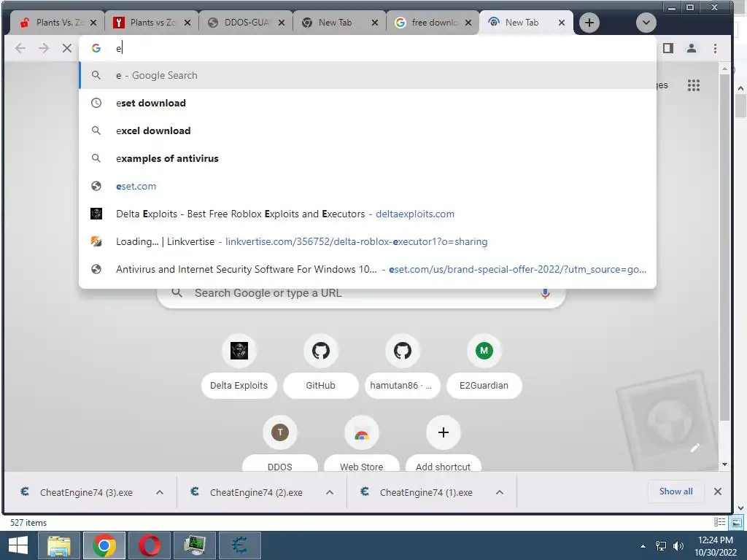Switch to the DDOS-GUARD tab
This screenshot has height=560, width=747.
pos(245,23)
